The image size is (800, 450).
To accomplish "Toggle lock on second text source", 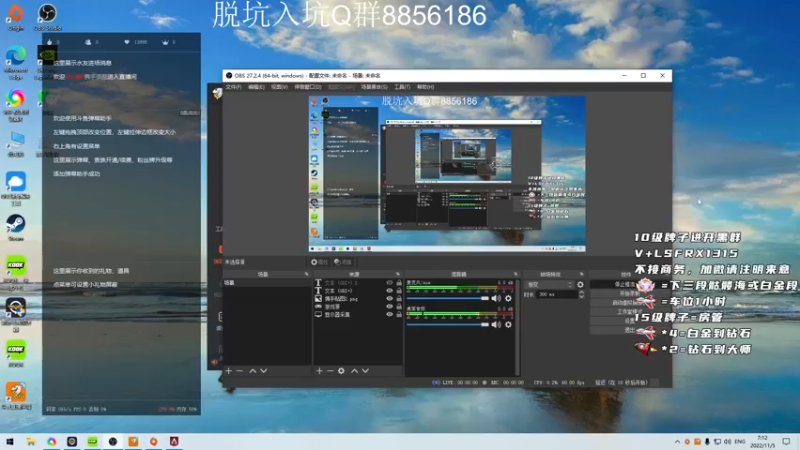I will coord(399,291).
